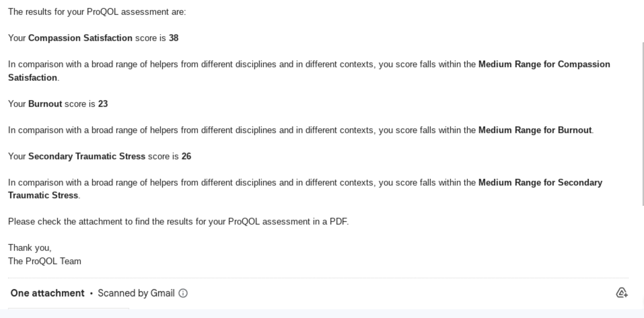Click bold Secondary Traumatic Stress label in score line

[87, 156]
